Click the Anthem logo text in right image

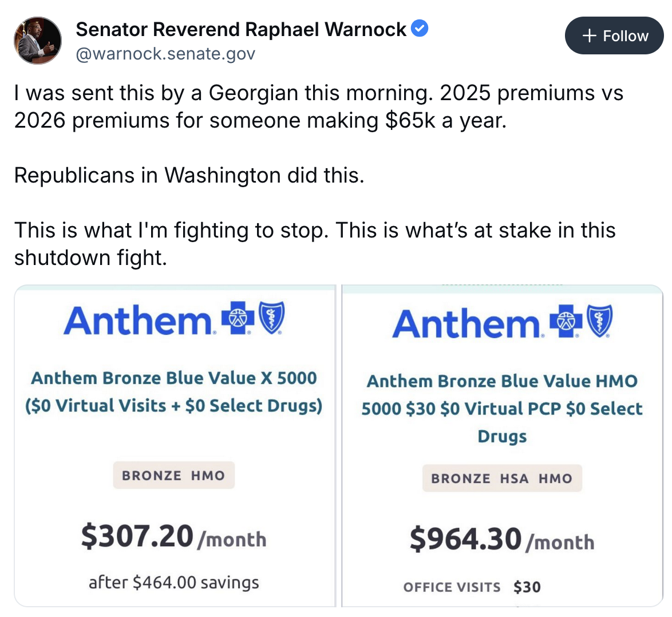pyautogui.click(x=467, y=324)
